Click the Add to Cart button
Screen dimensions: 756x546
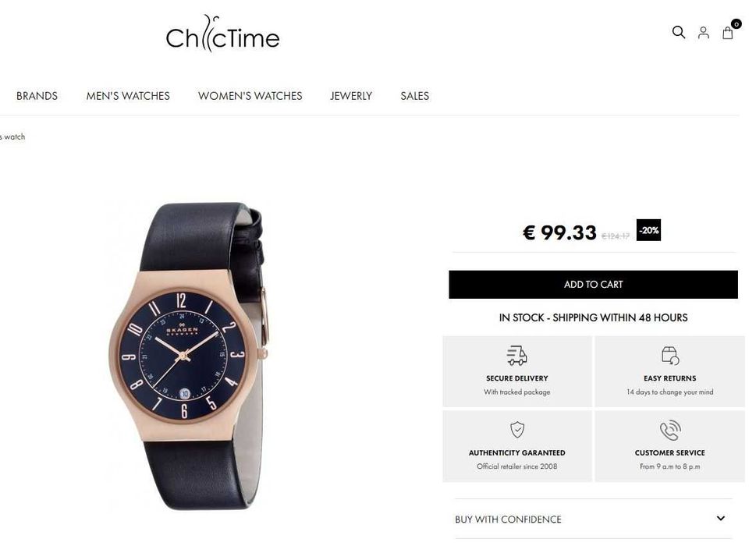click(593, 285)
